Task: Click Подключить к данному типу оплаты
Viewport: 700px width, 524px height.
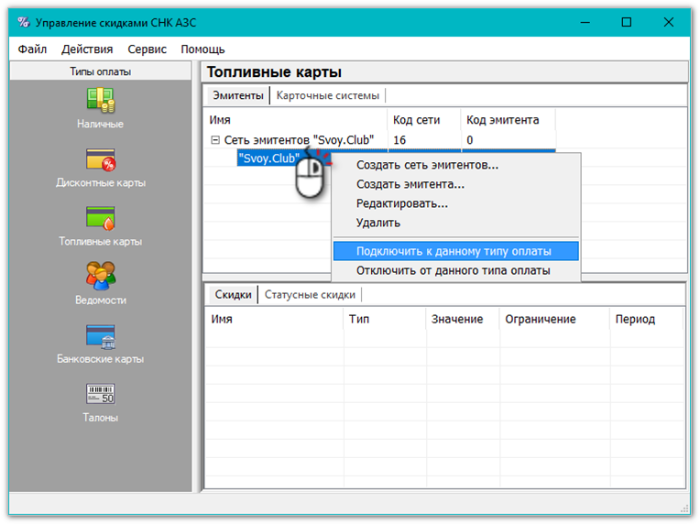Action: [453, 251]
